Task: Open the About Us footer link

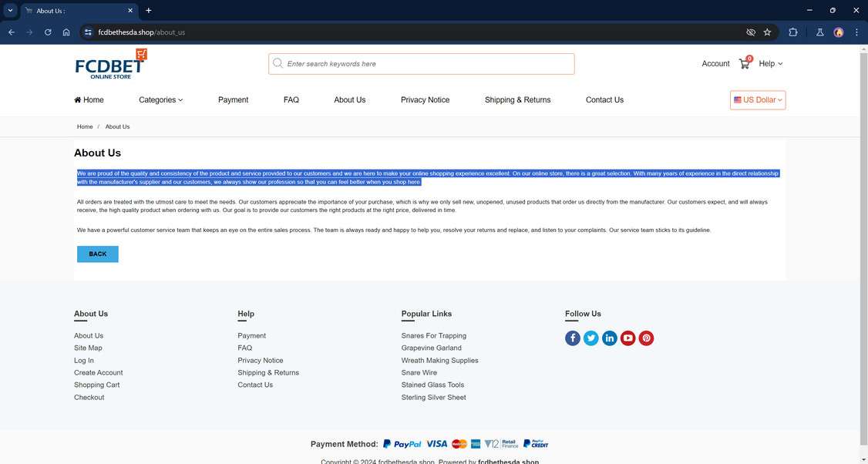Action: pyautogui.click(x=89, y=335)
